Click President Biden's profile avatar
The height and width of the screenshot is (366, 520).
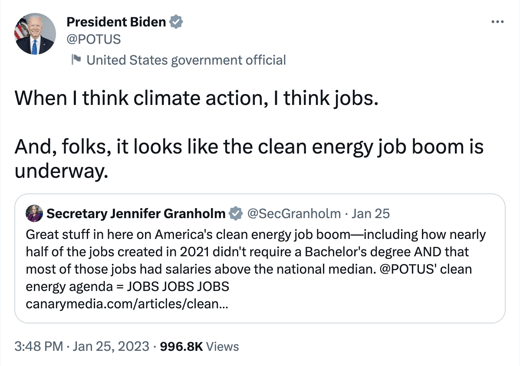click(x=35, y=34)
